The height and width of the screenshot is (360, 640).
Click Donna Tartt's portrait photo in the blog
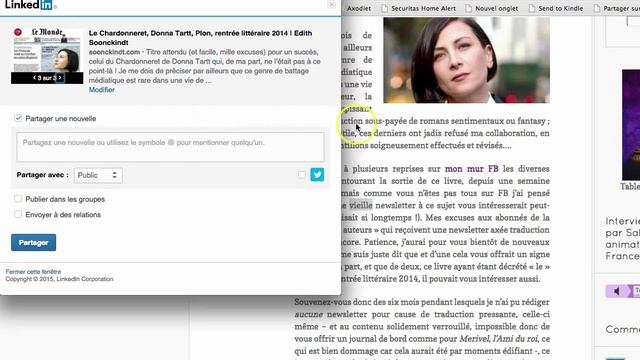(467, 60)
